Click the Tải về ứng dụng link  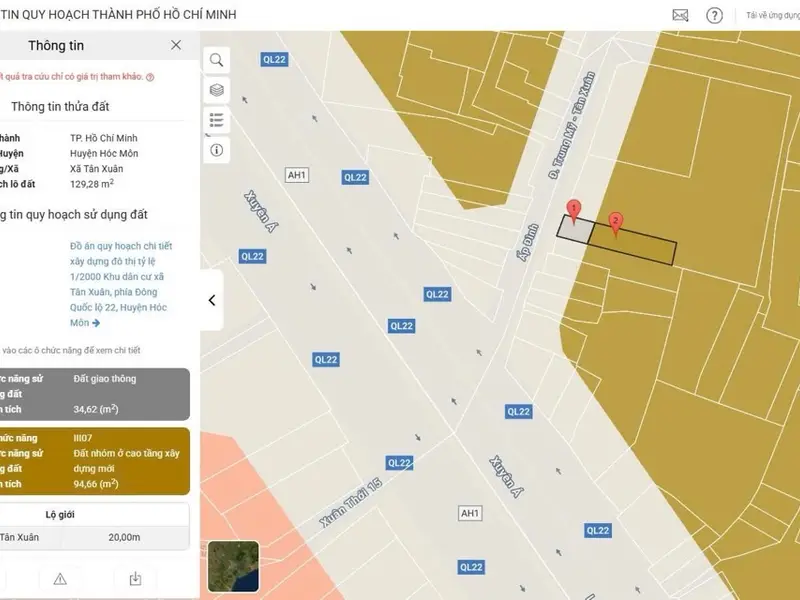[x=772, y=15]
